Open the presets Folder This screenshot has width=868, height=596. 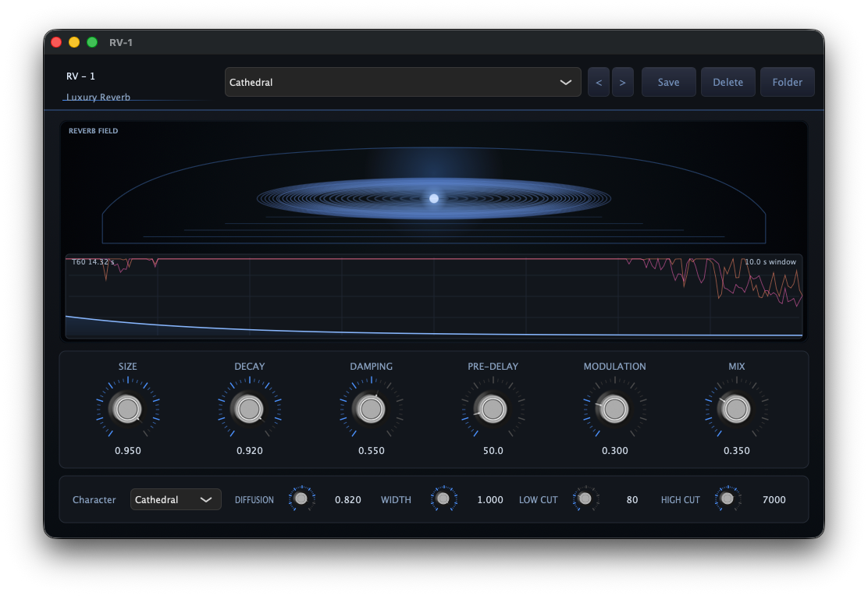coord(787,82)
